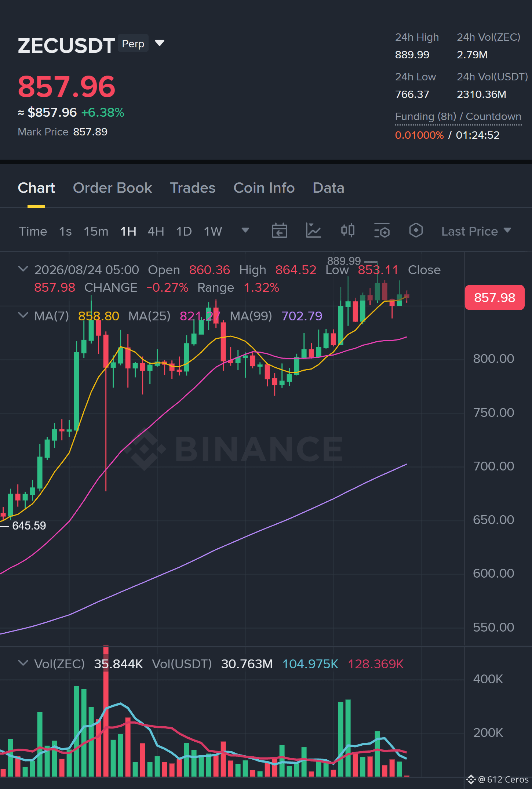Click the hexagon chart tools icon
Viewport: 532px width, 789px height.
[x=416, y=230]
